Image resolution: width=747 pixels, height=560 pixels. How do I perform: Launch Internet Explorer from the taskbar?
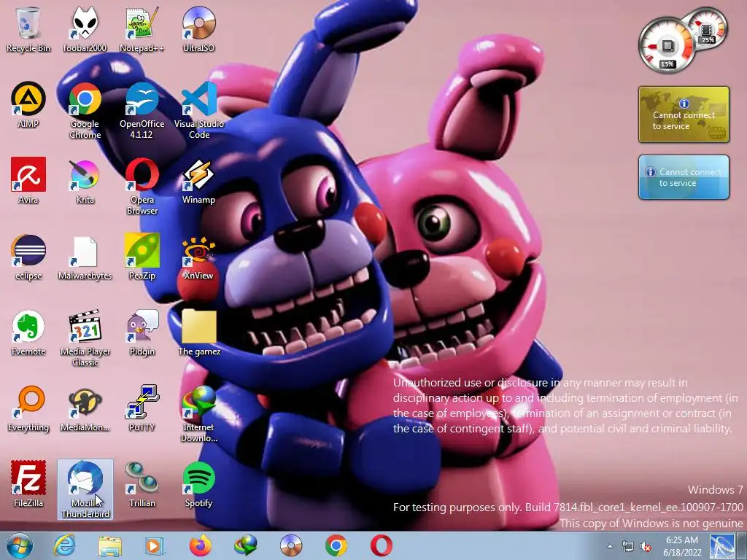tap(64, 545)
